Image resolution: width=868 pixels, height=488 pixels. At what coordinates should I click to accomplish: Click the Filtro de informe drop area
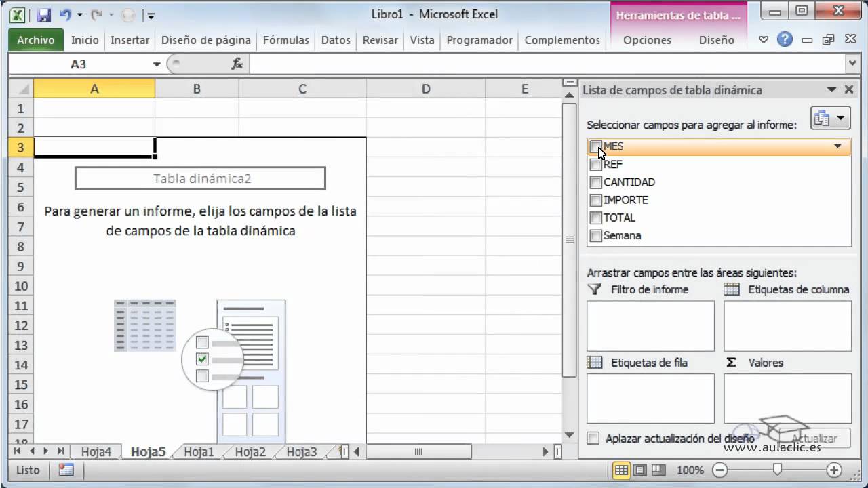[650, 326]
